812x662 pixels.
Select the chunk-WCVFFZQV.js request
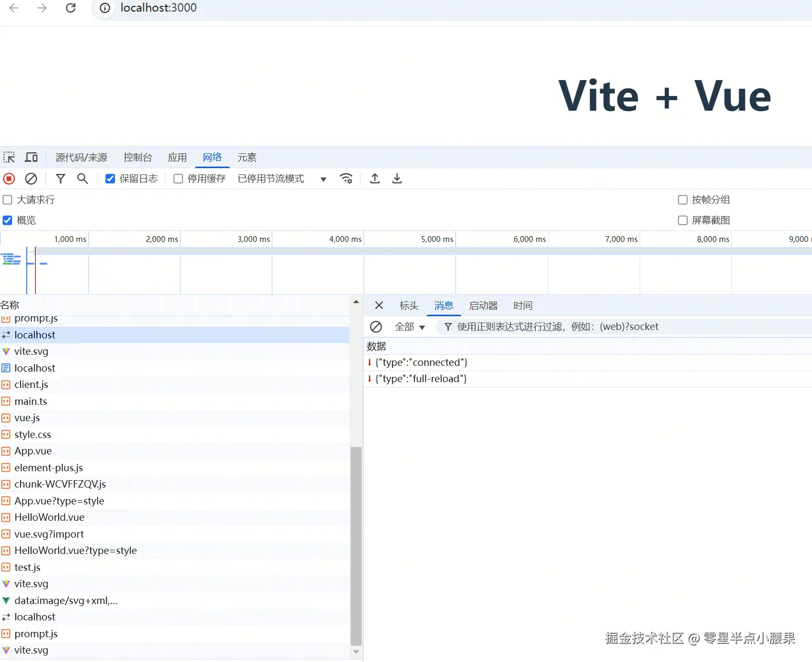pyautogui.click(x=175, y=484)
